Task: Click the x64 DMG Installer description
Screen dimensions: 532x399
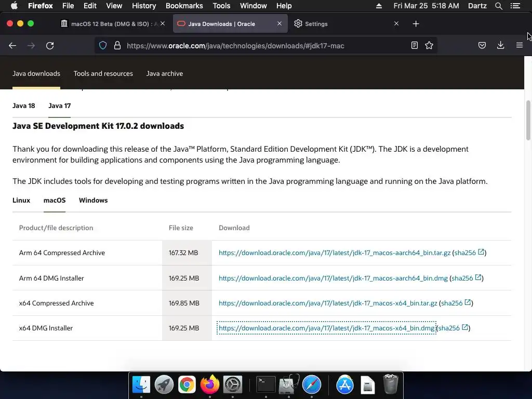Action: [x=46, y=328]
